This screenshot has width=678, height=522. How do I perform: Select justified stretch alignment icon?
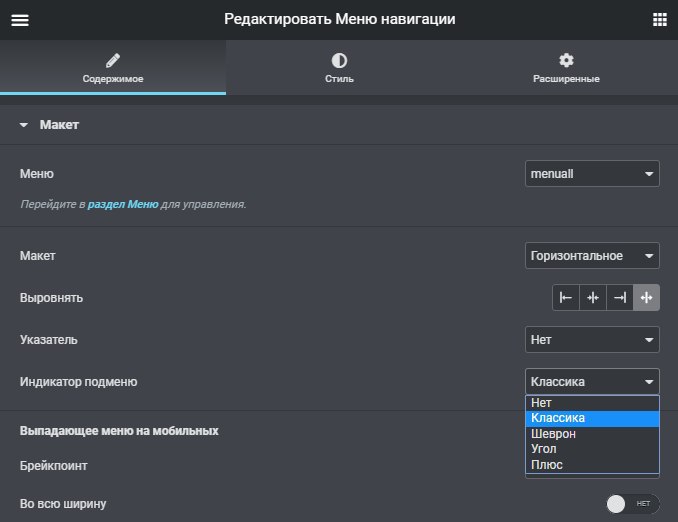coord(646,298)
